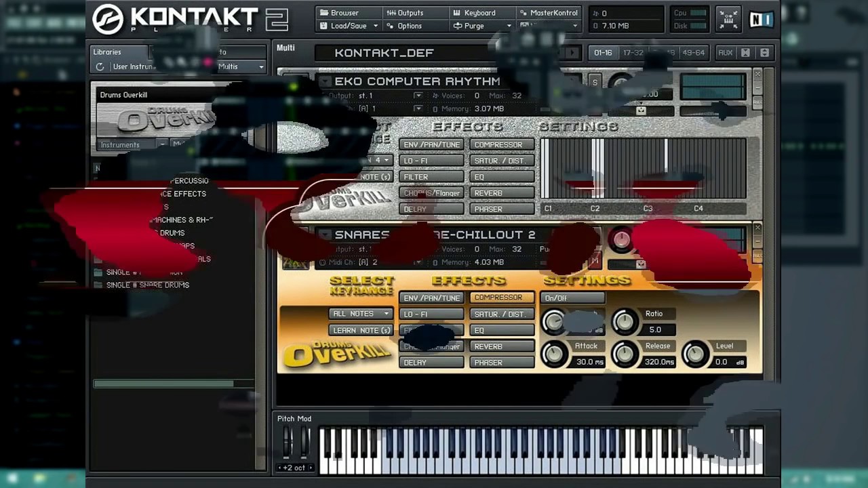This screenshot has width=868, height=488.
Task: Open DELAY effect on EKO Computer Rhythm
Action: click(x=431, y=209)
